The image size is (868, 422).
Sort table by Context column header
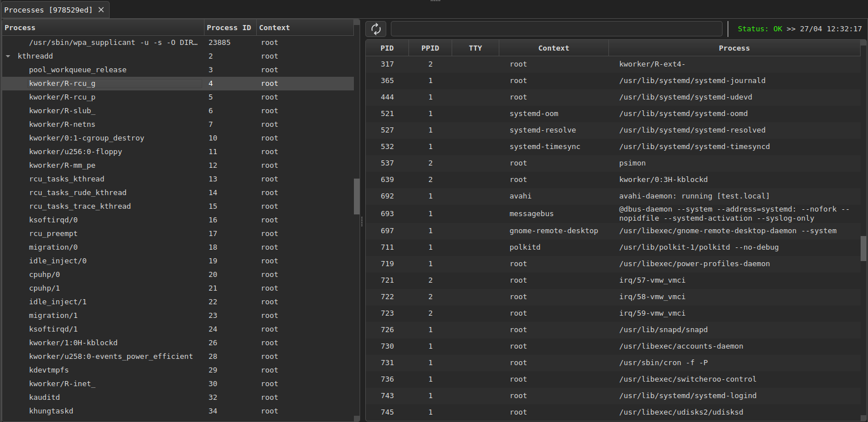pyautogui.click(x=553, y=48)
